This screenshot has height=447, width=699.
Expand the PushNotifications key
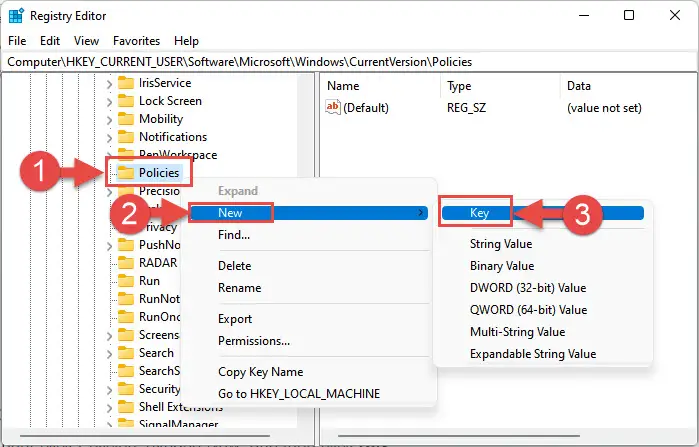(109, 246)
